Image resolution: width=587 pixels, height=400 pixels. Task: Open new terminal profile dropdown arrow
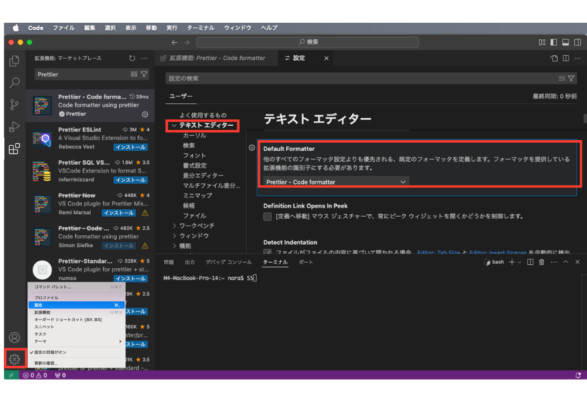pos(519,262)
